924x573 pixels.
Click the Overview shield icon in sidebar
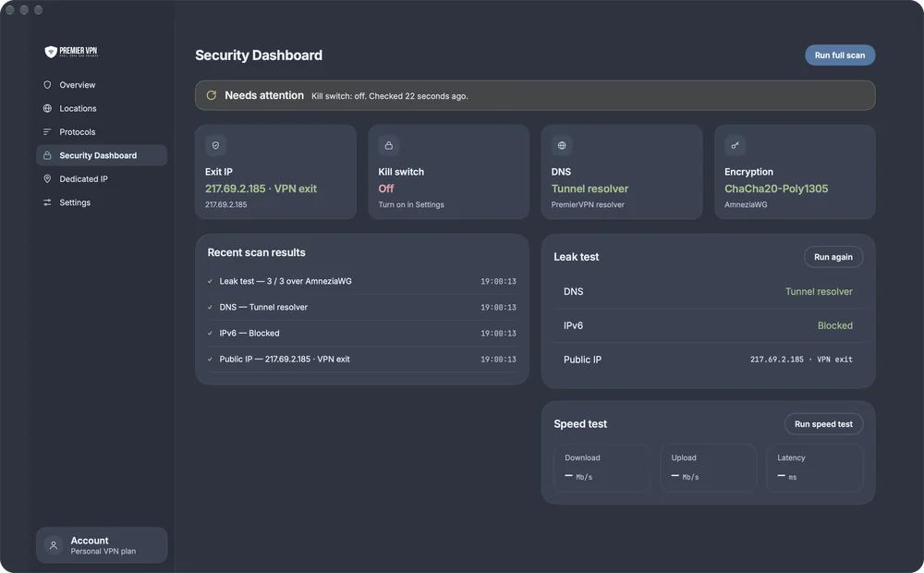(47, 85)
